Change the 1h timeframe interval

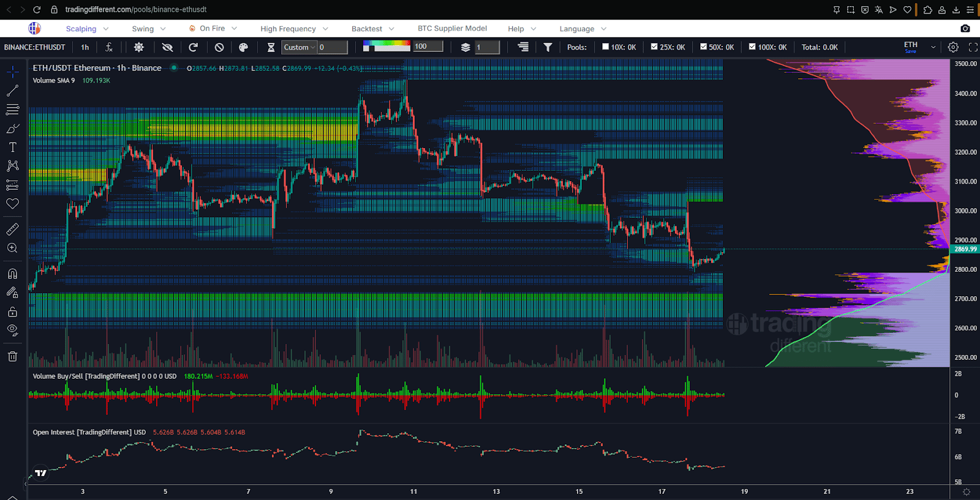tap(85, 47)
